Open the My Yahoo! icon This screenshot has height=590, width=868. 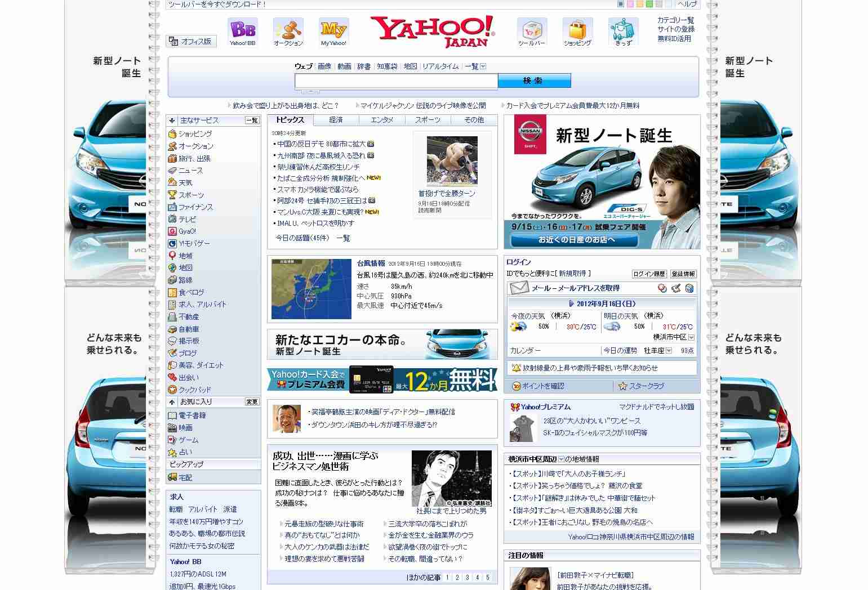(333, 32)
